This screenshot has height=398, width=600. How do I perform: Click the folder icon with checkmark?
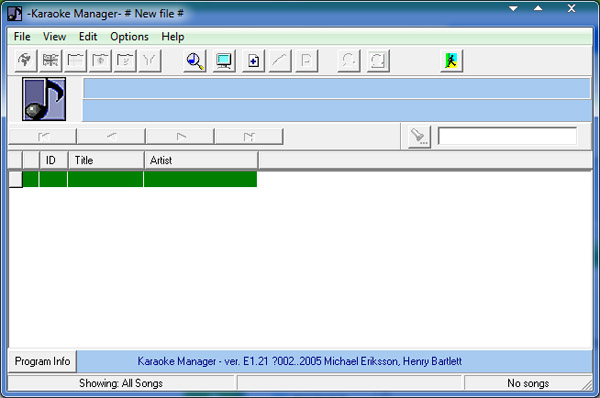tap(125, 60)
